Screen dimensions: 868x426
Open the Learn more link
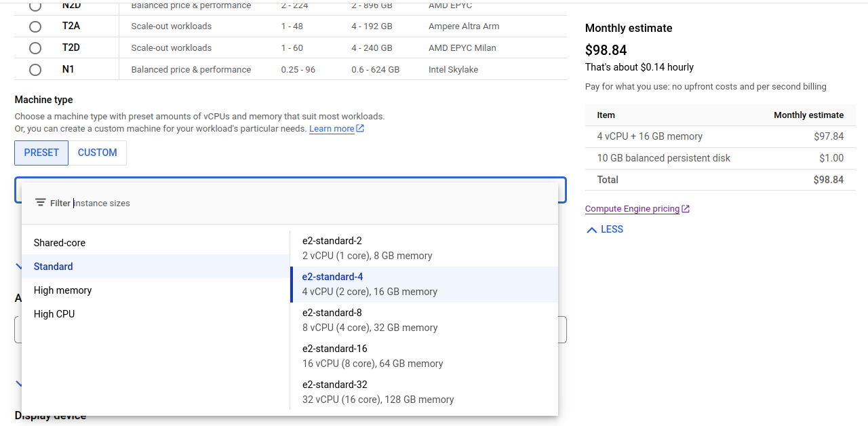pos(332,128)
